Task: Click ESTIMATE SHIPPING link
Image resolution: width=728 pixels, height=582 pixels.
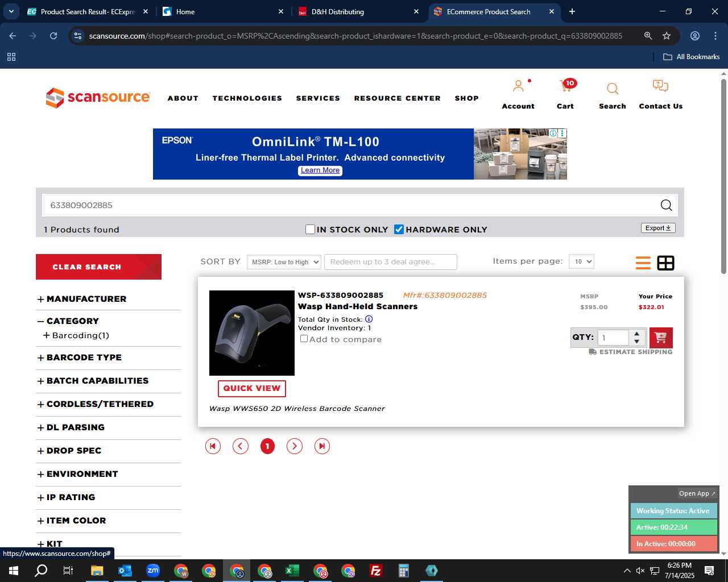Action: 631,352
